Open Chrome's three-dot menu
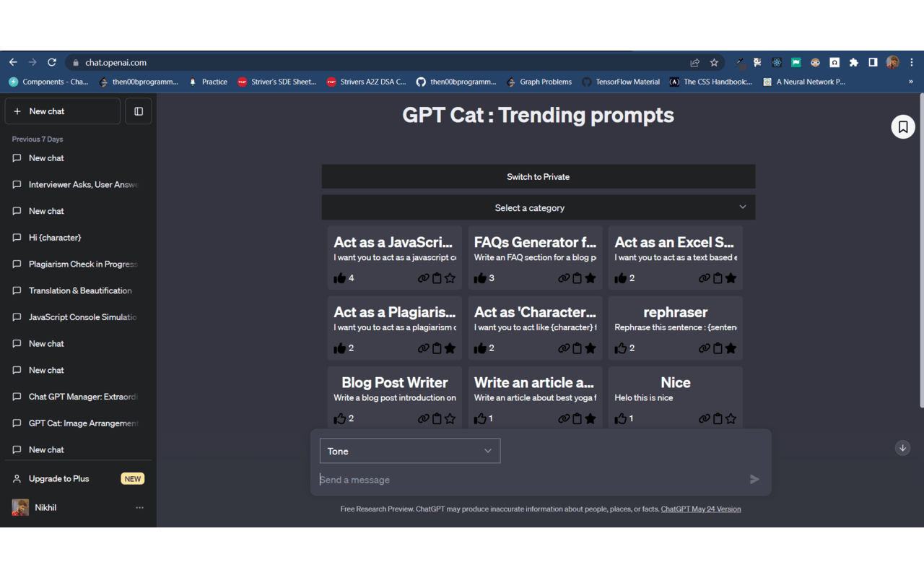Image resolution: width=924 pixels, height=578 pixels. [x=912, y=63]
